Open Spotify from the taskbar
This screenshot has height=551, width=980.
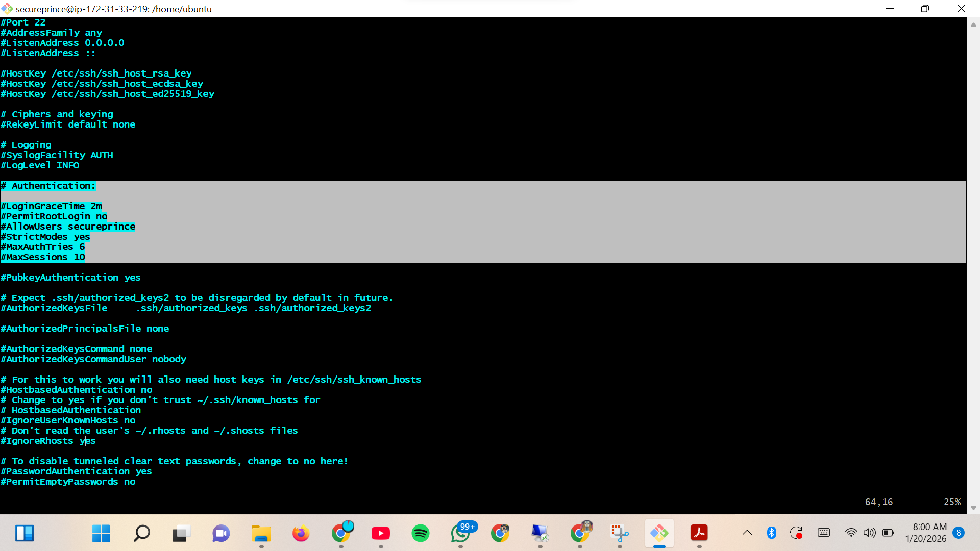coord(421,533)
